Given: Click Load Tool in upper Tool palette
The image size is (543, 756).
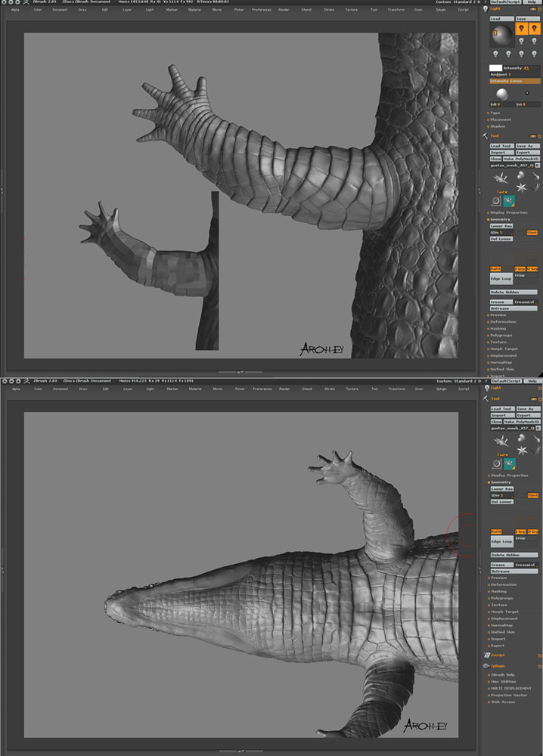Looking at the screenshot, I should (x=501, y=146).
